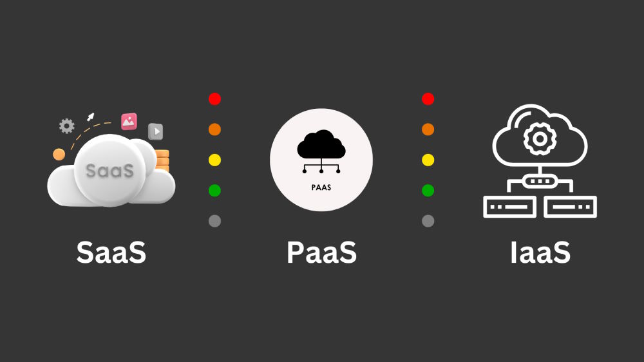
Task: Select the red dot in left divider
Action: [215, 99]
